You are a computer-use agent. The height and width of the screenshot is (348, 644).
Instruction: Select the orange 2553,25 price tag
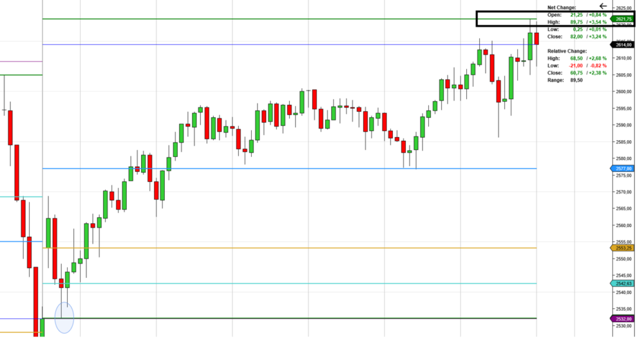point(622,248)
